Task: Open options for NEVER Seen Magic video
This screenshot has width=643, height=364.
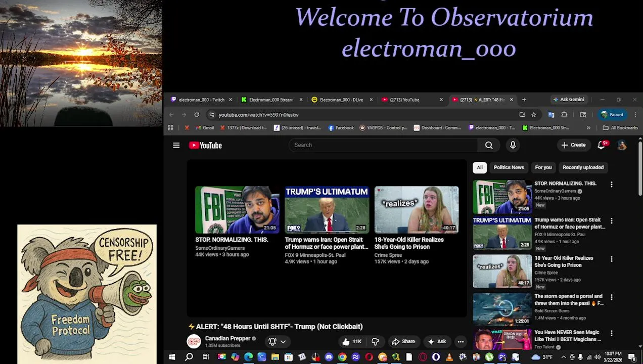Action: click(x=611, y=333)
